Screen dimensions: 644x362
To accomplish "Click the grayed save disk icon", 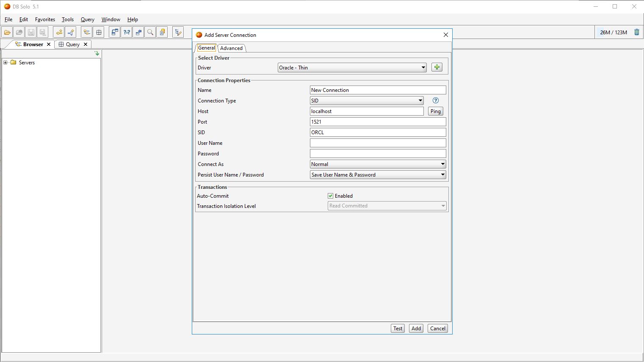I will coord(31,32).
